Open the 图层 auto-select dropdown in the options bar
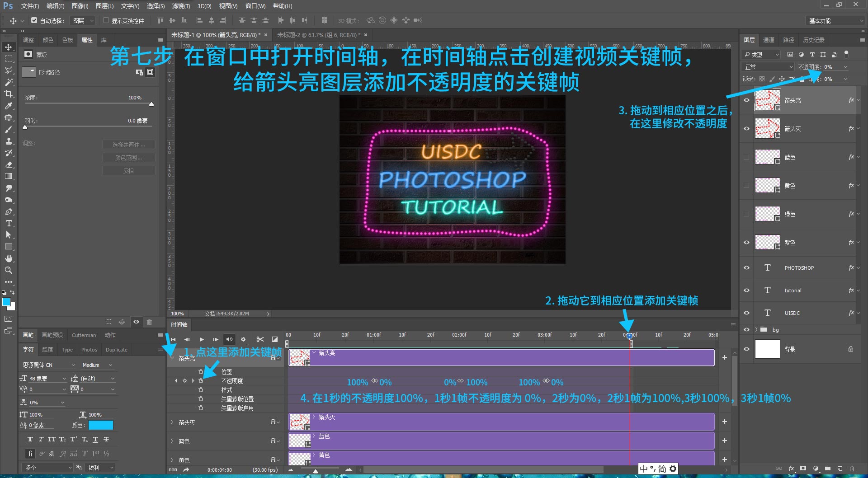Viewport: 868px width, 478px height. click(x=83, y=21)
